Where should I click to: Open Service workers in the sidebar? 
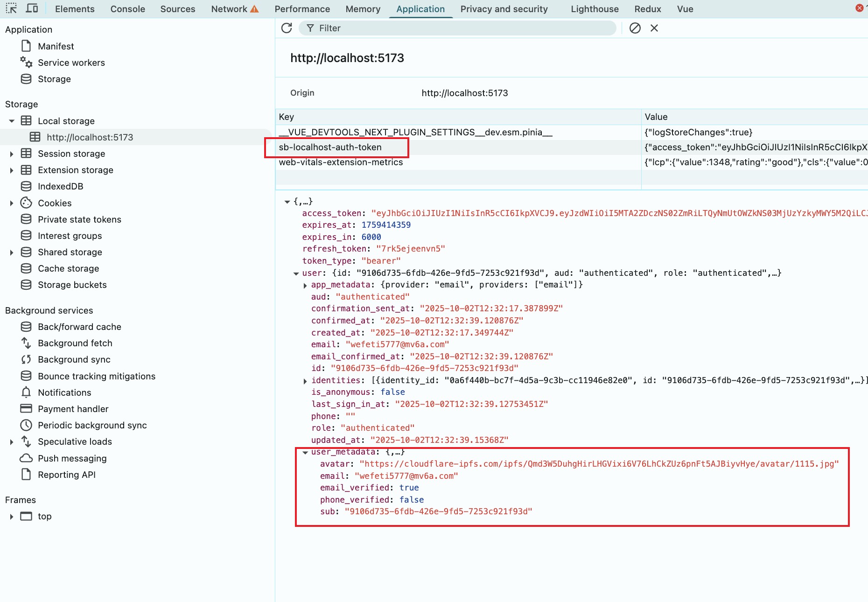click(x=71, y=63)
